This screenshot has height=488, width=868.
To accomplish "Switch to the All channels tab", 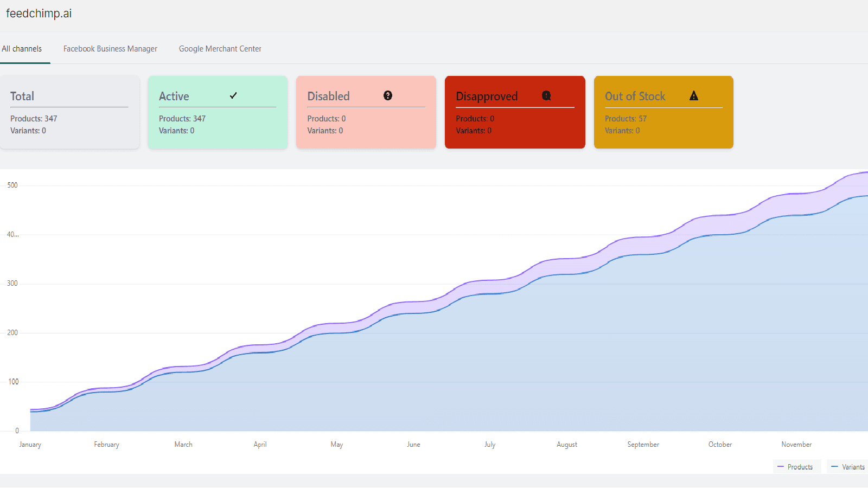I will pos(22,49).
